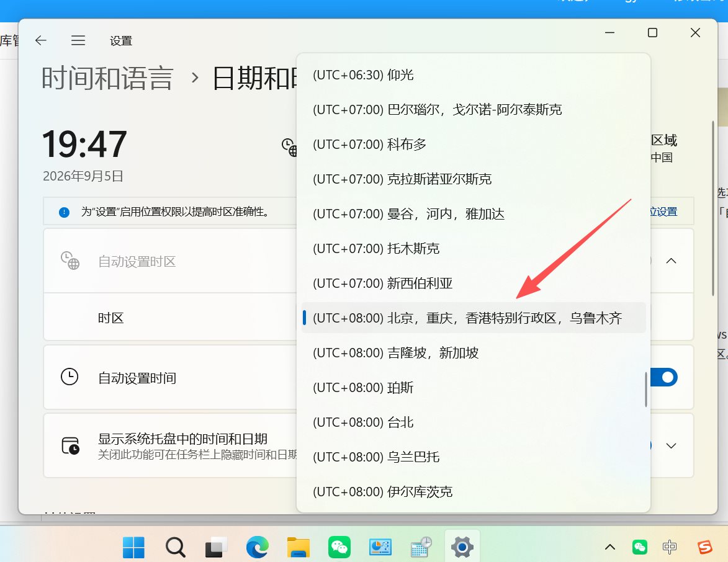Image resolution: width=728 pixels, height=562 pixels.
Task: Minimize the Settings window
Action: [609, 32]
